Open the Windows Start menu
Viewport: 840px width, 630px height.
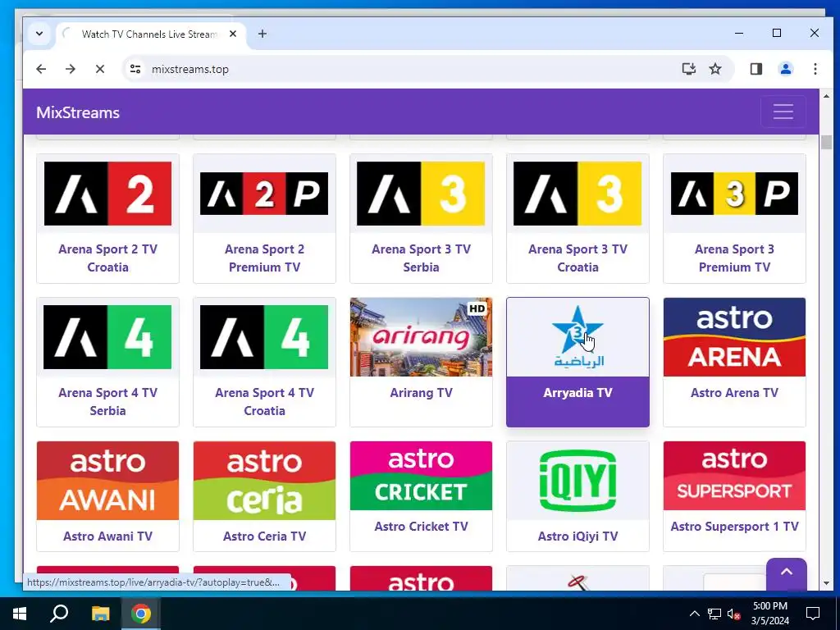[20, 614]
